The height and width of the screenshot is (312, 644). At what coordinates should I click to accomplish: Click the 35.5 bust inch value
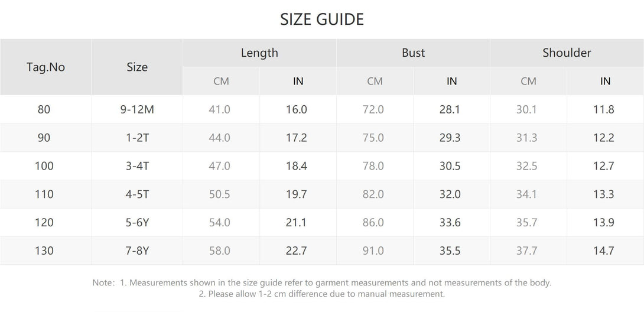click(x=450, y=251)
